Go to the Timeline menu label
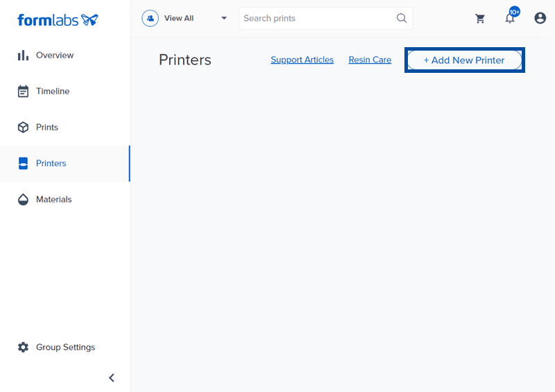Screen dimensions: 555x392 (53, 92)
